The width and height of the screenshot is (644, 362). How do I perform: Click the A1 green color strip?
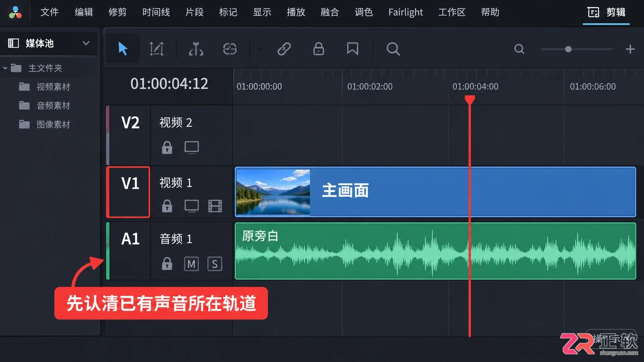108,251
